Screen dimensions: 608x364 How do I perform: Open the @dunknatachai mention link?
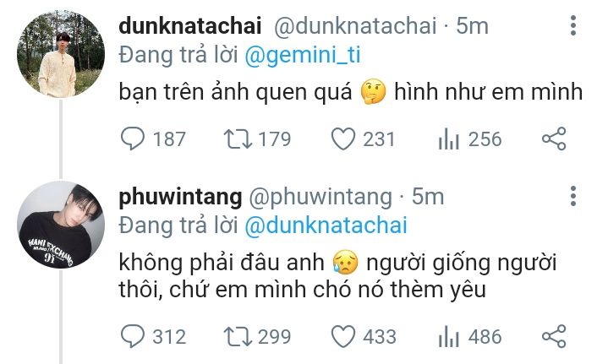coord(326,225)
